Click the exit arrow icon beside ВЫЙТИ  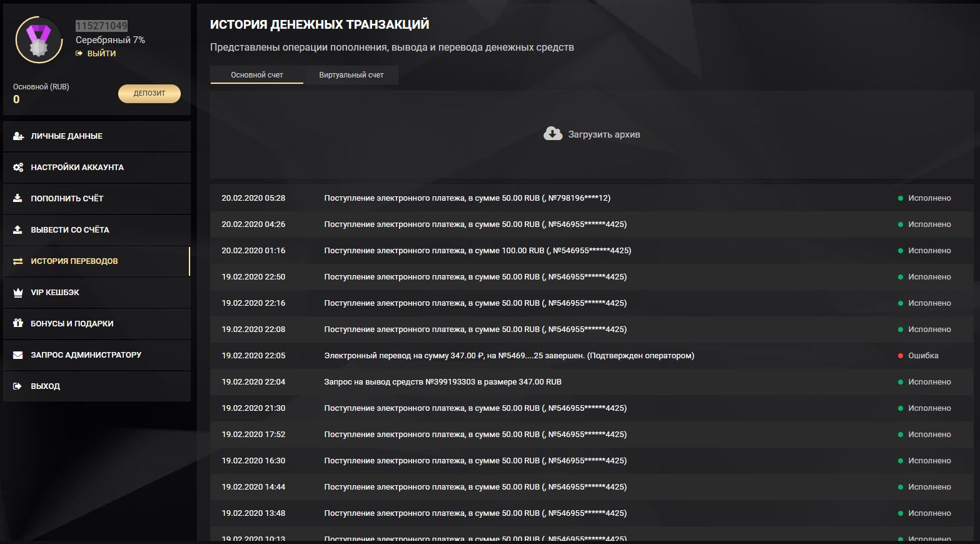(79, 54)
